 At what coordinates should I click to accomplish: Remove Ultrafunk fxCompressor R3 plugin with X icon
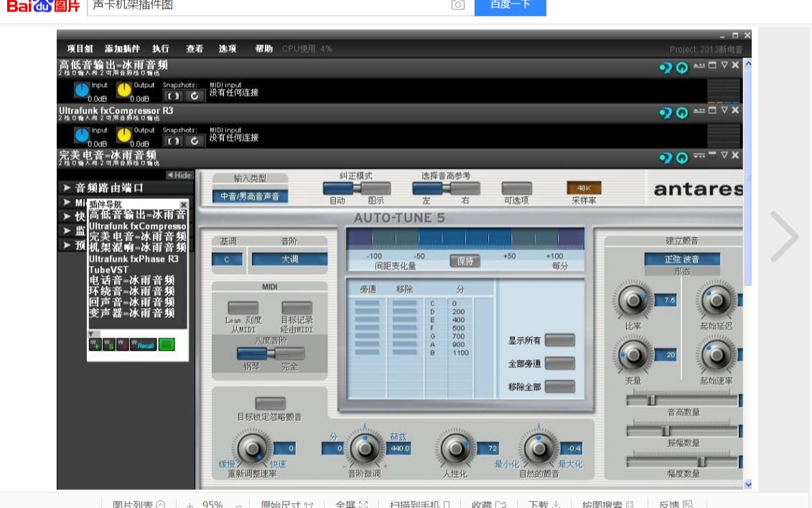735,111
